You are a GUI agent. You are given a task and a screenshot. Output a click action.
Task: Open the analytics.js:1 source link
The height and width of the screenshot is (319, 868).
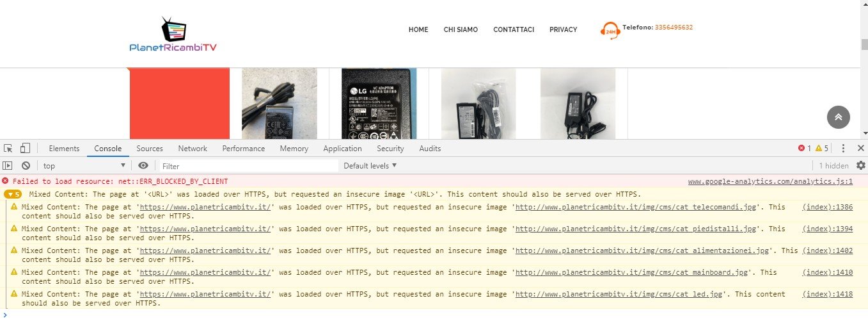[770, 181]
